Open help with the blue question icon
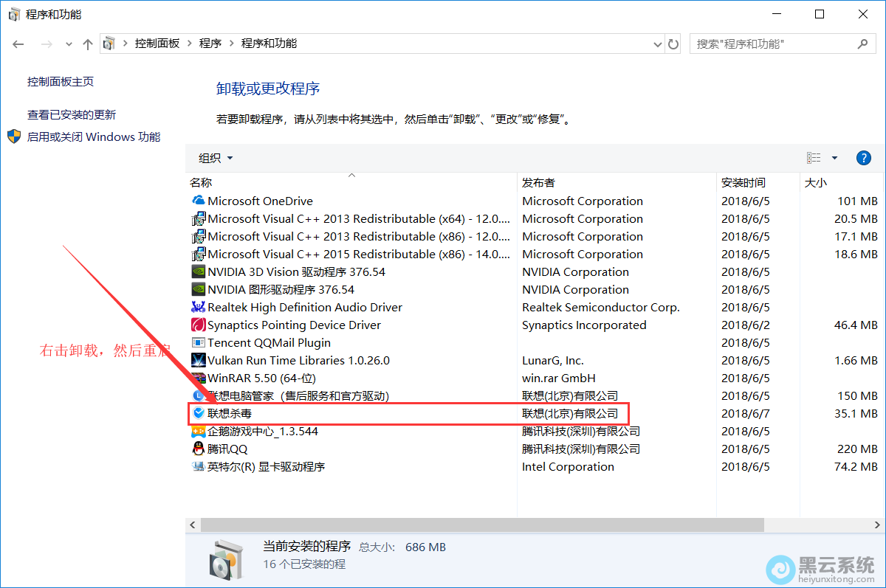The height and width of the screenshot is (588, 886). click(863, 158)
